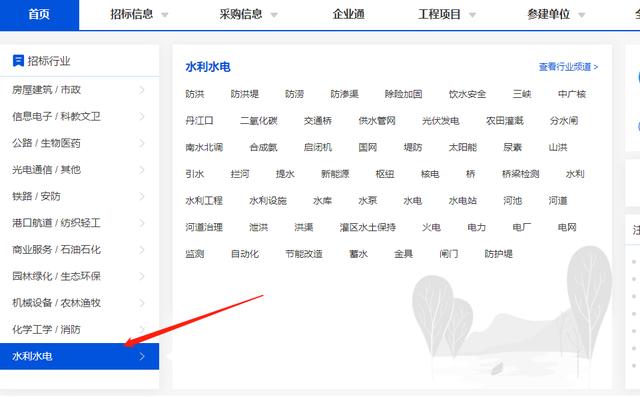
Task: Select 铁路 / 安防 category
Action: [x=36, y=196]
